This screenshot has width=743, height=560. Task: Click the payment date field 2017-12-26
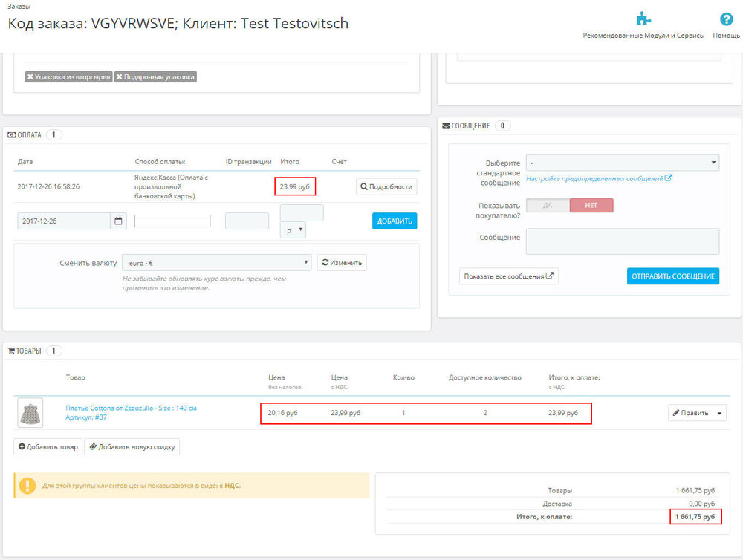tap(64, 221)
